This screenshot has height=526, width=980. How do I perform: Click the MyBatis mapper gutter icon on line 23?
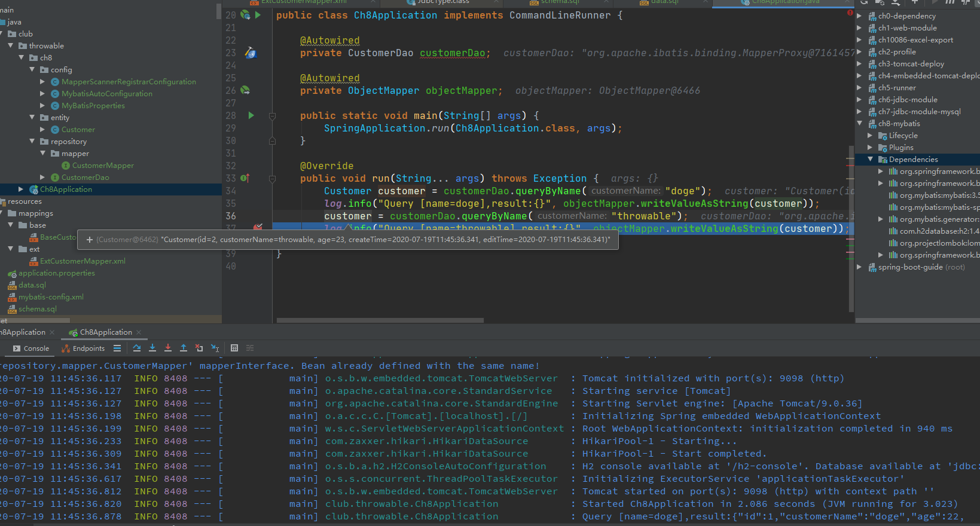tap(251, 53)
